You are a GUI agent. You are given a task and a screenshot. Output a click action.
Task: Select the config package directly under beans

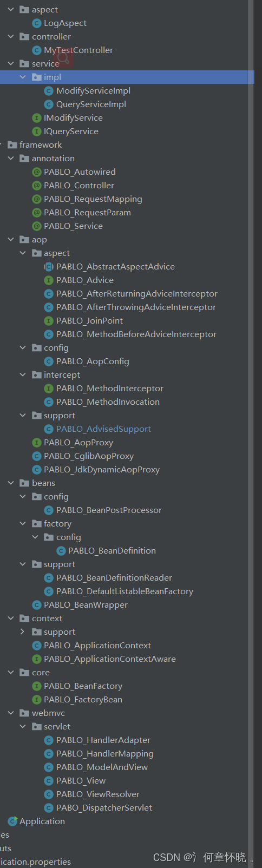coord(56,497)
